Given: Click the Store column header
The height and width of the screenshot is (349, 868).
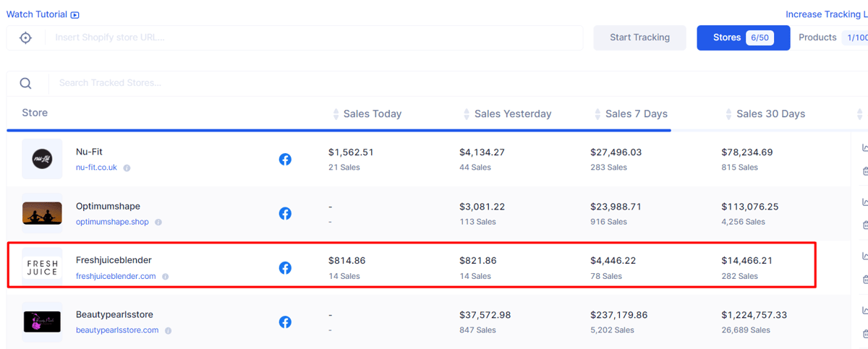Looking at the screenshot, I should pyautogui.click(x=35, y=113).
